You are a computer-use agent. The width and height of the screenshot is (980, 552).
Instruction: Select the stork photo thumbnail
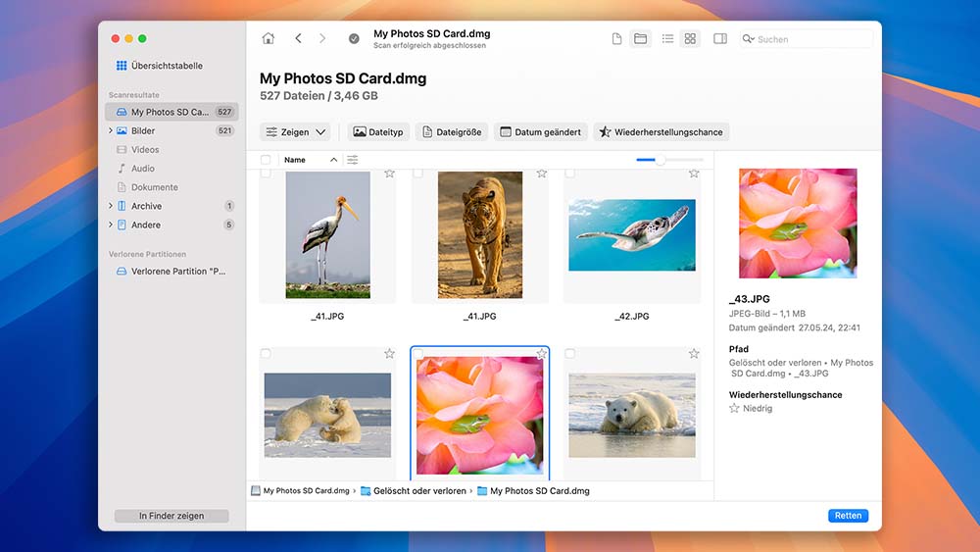coord(327,235)
